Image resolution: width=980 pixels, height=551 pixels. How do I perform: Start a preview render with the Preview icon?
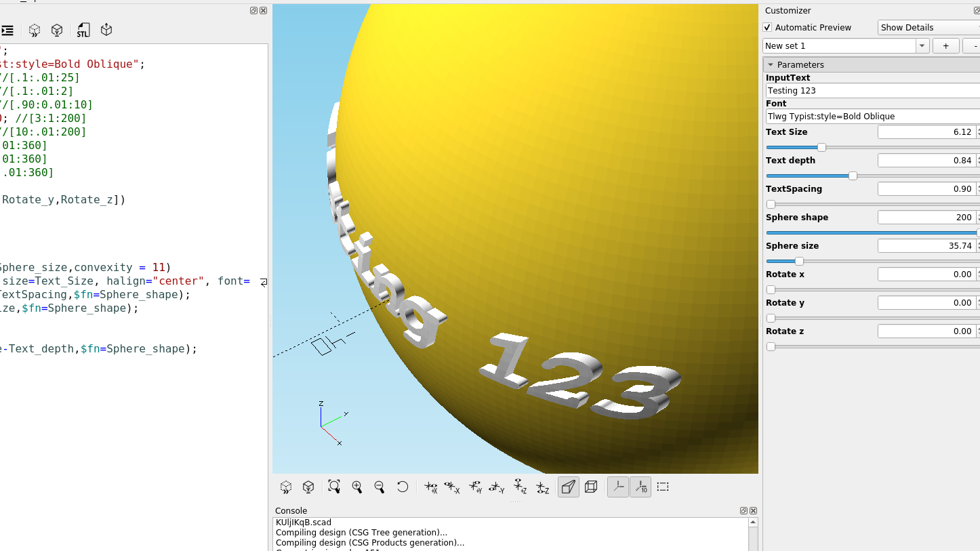pos(34,30)
